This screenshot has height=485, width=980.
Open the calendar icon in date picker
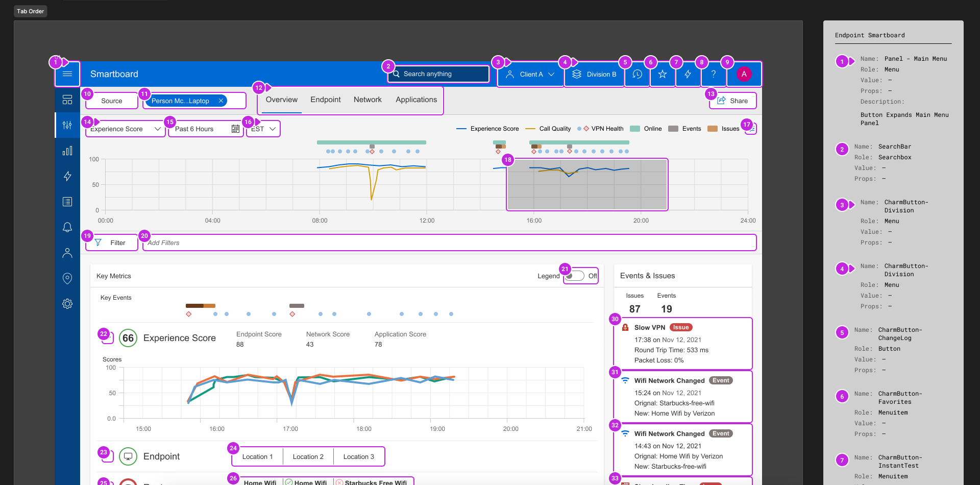coord(235,129)
